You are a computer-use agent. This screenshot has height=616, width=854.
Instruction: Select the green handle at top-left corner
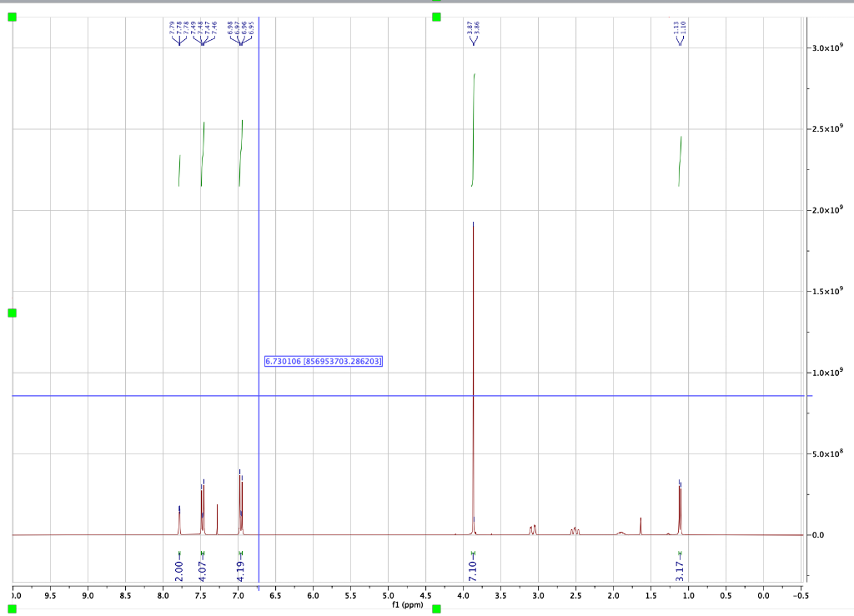click(x=11, y=17)
